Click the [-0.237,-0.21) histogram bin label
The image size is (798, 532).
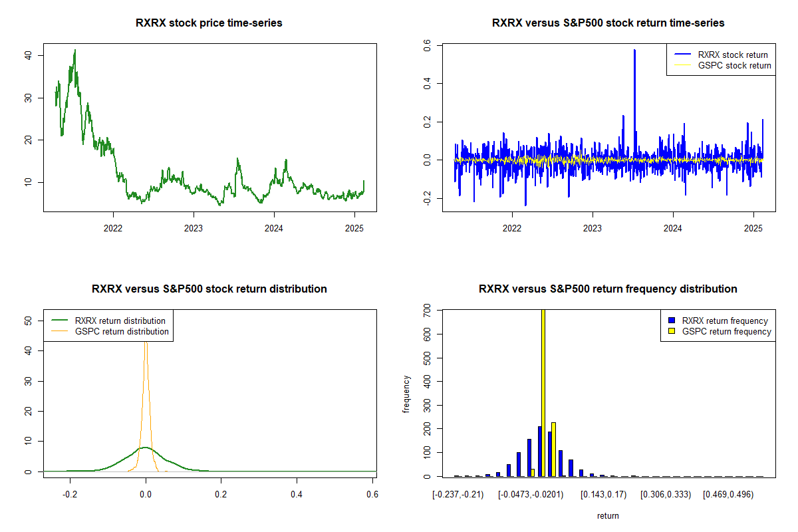click(x=458, y=495)
